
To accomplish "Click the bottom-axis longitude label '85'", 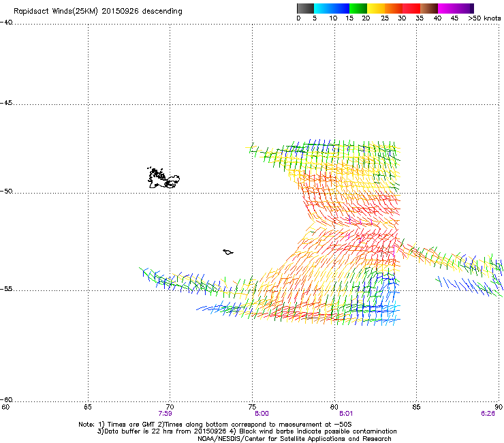I will [x=416, y=407].
